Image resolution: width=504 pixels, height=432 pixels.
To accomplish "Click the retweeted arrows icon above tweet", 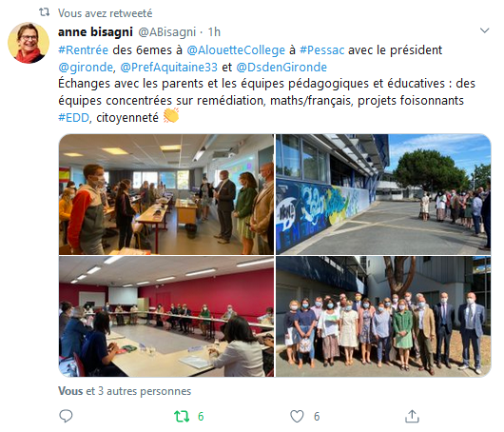I will (45, 12).
